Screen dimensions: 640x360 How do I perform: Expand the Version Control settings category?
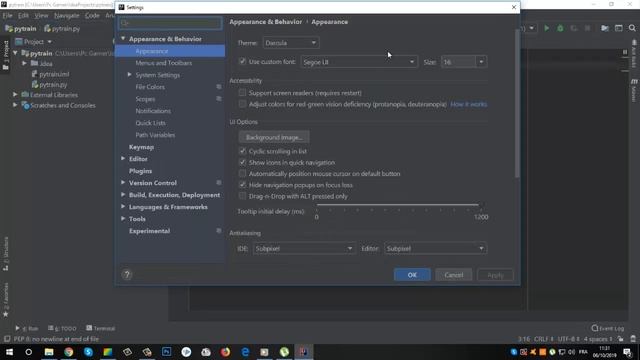123,183
